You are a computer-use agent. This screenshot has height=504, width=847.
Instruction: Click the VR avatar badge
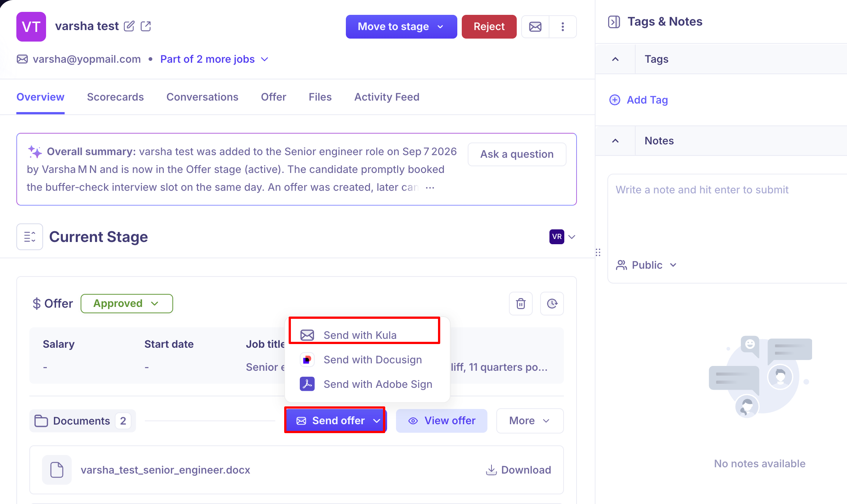(x=556, y=237)
